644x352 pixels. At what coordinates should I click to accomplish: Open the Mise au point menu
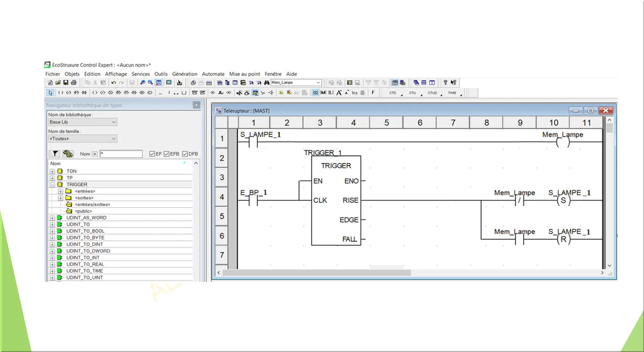[245, 74]
